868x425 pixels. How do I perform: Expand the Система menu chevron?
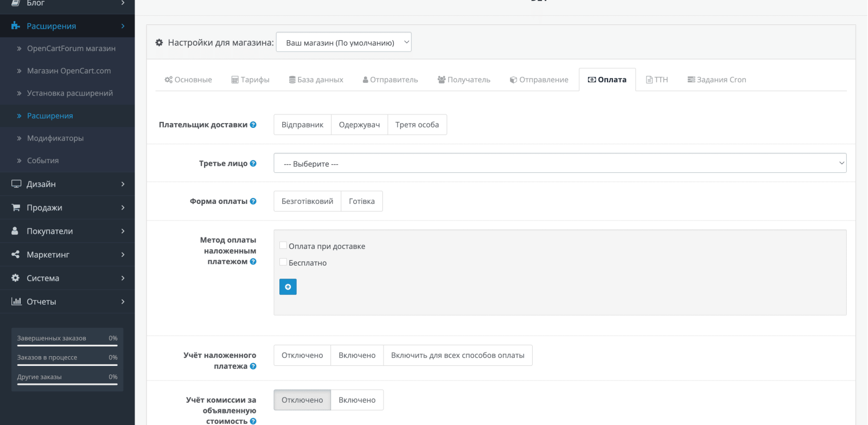coord(123,278)
